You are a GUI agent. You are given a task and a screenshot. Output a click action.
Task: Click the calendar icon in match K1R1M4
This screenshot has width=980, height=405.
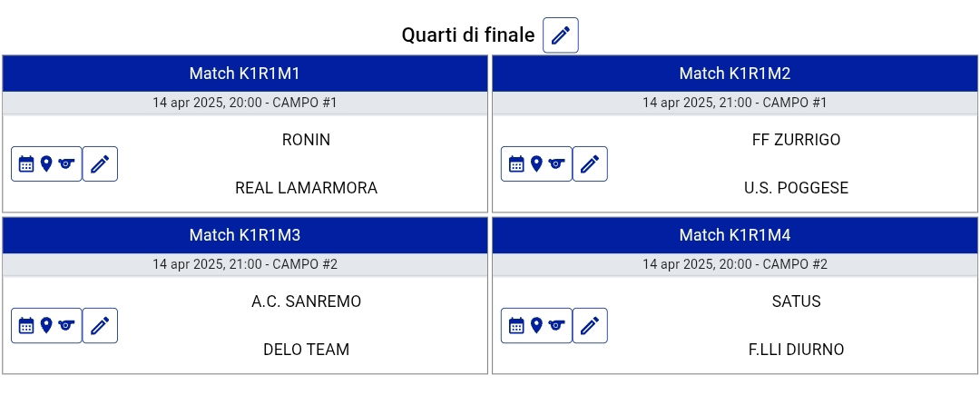[x=516, y=326]
